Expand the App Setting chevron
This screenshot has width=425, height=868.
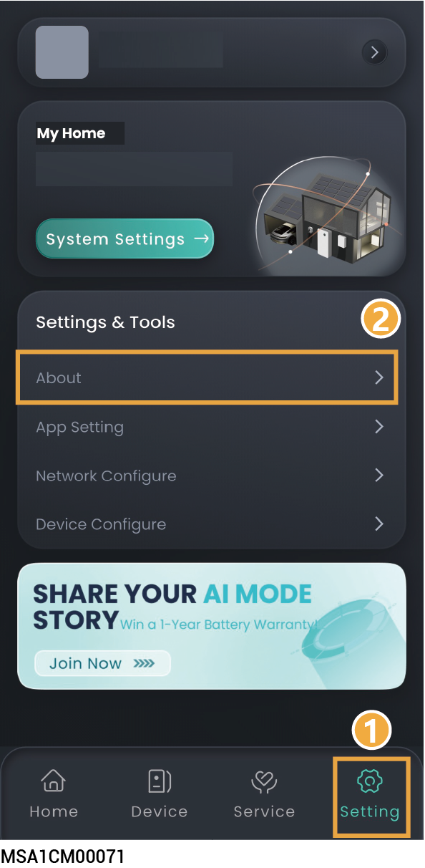(380, 426)
